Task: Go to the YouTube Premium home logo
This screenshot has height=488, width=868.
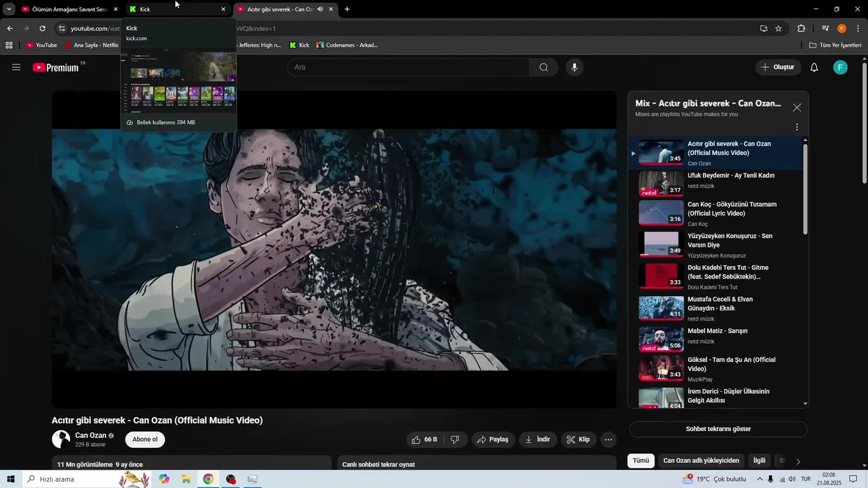Action: pyautogui.click(x=56, y=67)
